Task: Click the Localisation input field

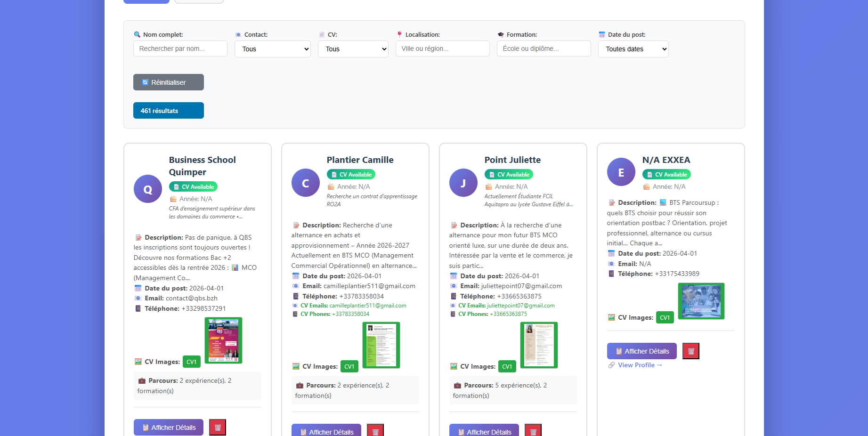Action: tap(442, 49)
